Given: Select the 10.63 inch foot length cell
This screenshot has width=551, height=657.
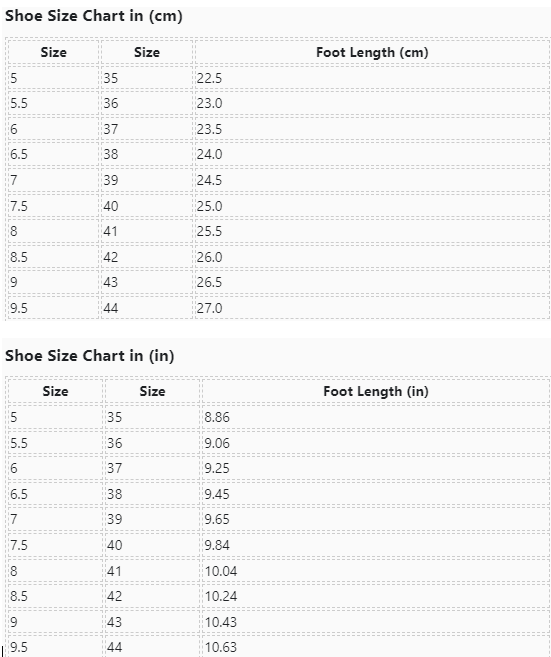Looking at the screenshot, I should tap(376, 647).
